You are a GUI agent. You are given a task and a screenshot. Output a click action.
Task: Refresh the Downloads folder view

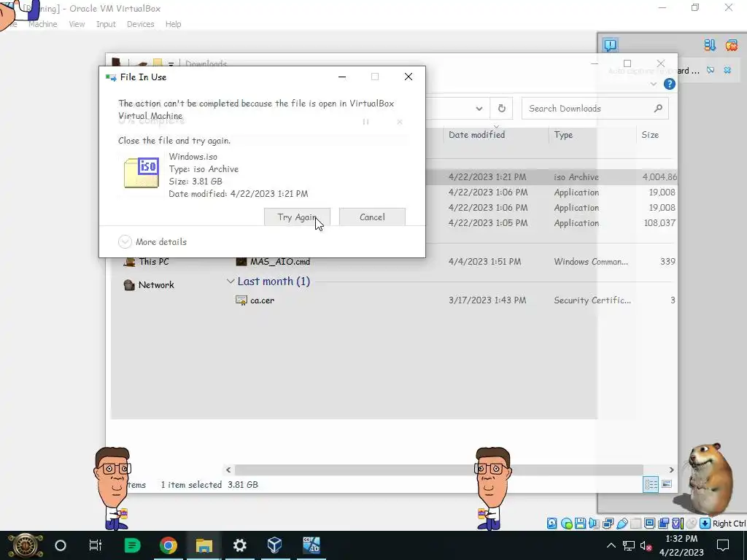pos(502,109)
